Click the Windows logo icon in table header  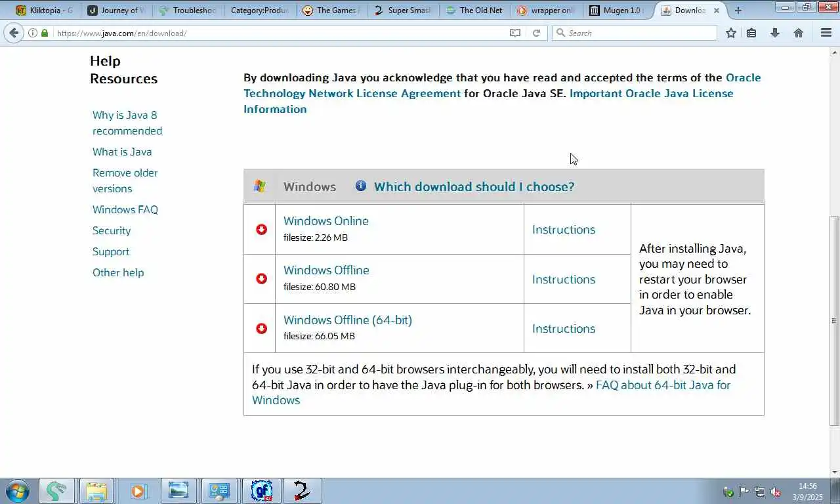tap(260, 186)
